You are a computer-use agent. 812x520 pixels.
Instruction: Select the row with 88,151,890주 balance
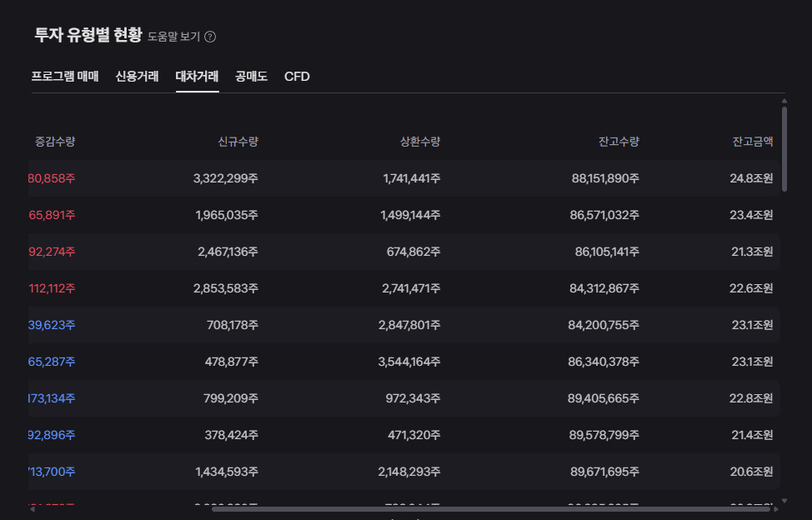[404, 178]
